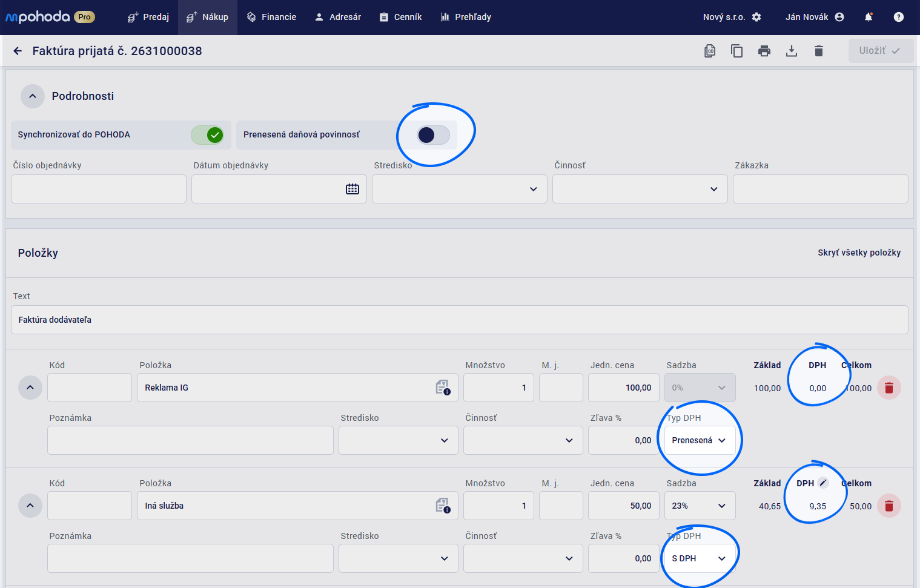This screenshot has height=588, width=920.
Task: Delete the Iná služba item row
Action: pyautogui.click(x=889, y=506)
